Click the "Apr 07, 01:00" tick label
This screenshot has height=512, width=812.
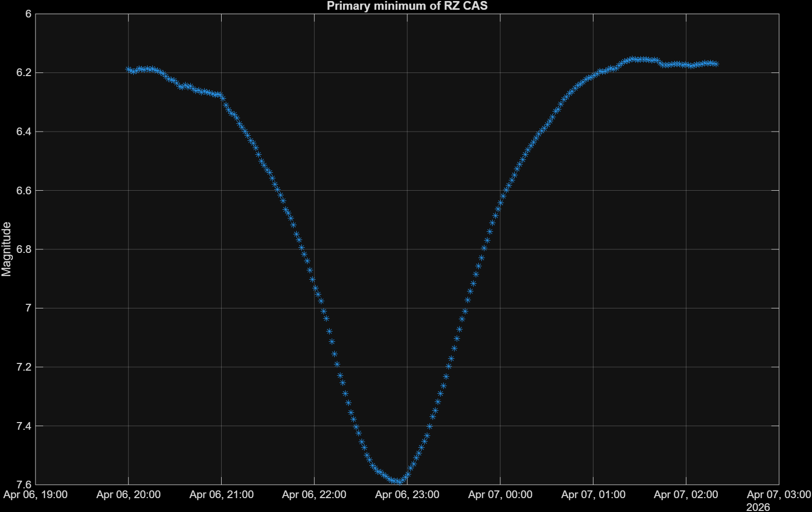coord(593,495)
